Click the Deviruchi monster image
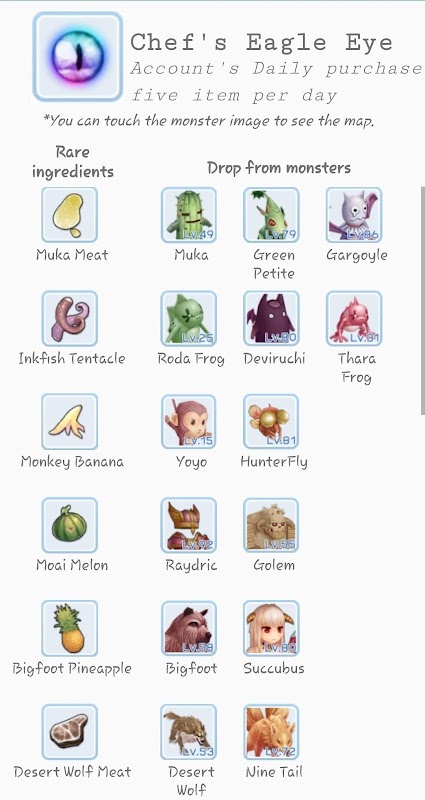The image size is (425, 800). 271,318
